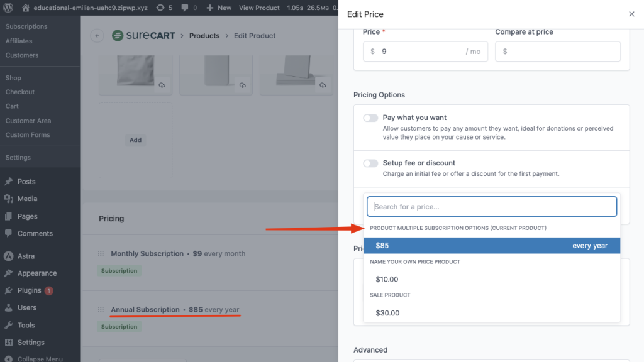The height and width of the screenshot is (362, 644).
Task: Click the comments bubble icon in admin bar
Action: 185,8
